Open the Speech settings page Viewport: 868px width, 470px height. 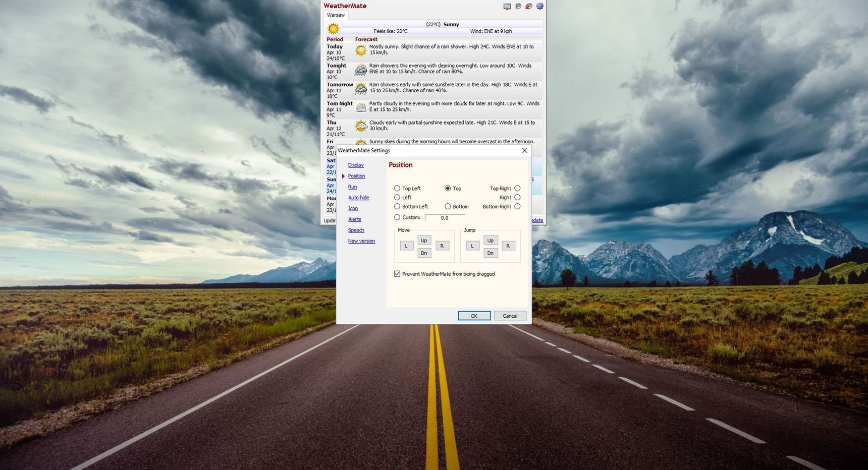click(x=356, y=230)
